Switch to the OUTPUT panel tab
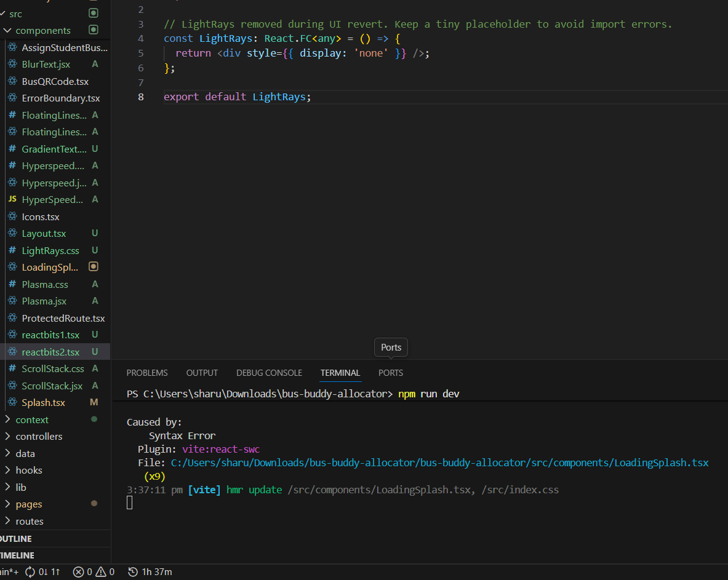This screenshot has width=728, height=580. (x=202, y=373)
